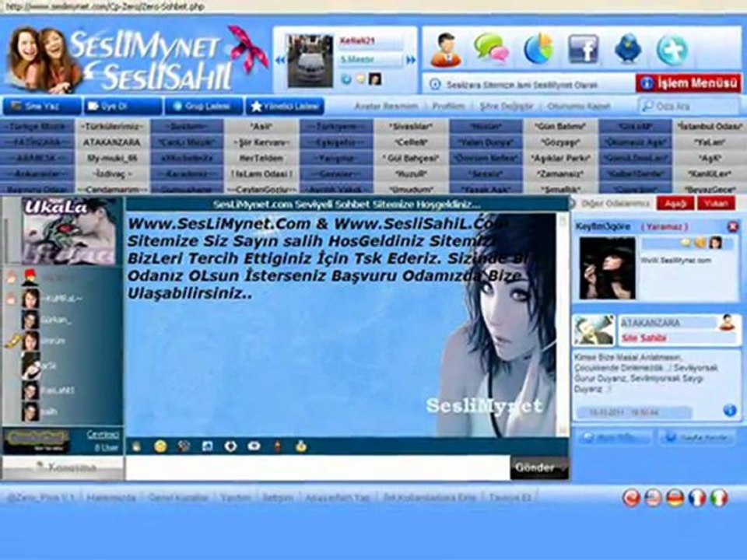Click the yellow bell icon in chat toolbar
This screenshot has width=747, height=560.
point(300,446)
